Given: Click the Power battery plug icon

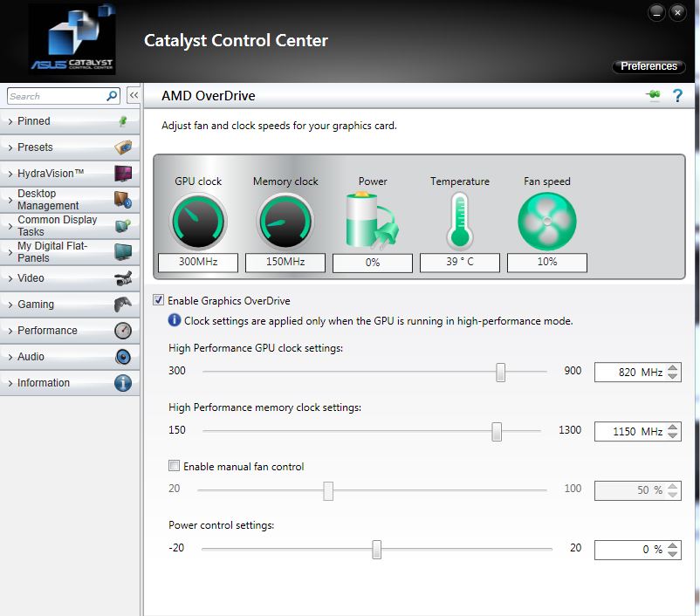Looking at the screenshot, I should tap(372, 221).
